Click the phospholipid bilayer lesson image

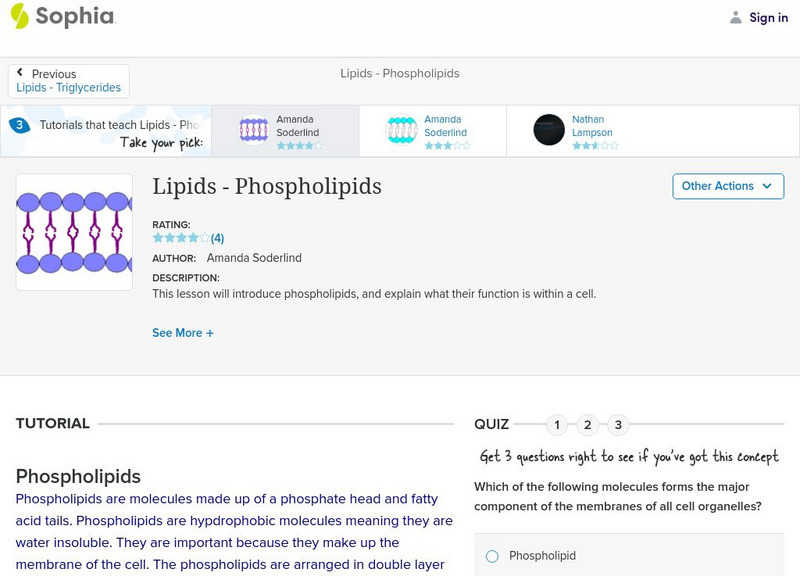coord(74,232)
